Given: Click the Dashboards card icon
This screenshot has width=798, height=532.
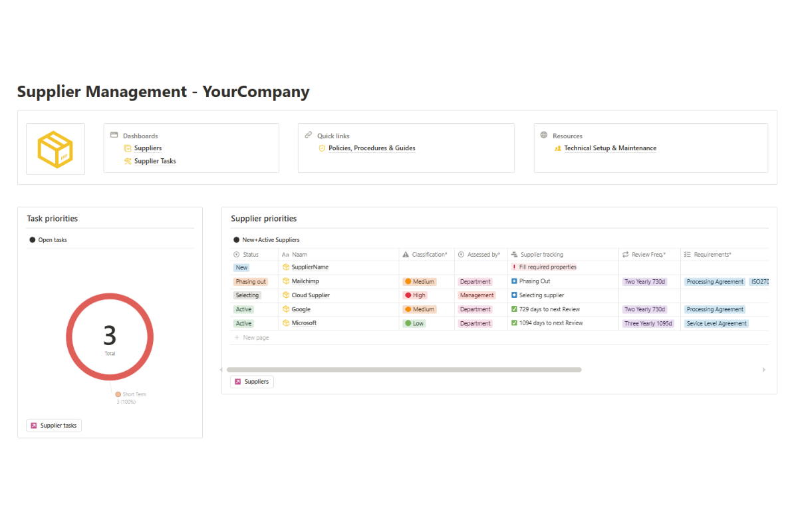Looking at the screenshot, I should tap(114, 135).
